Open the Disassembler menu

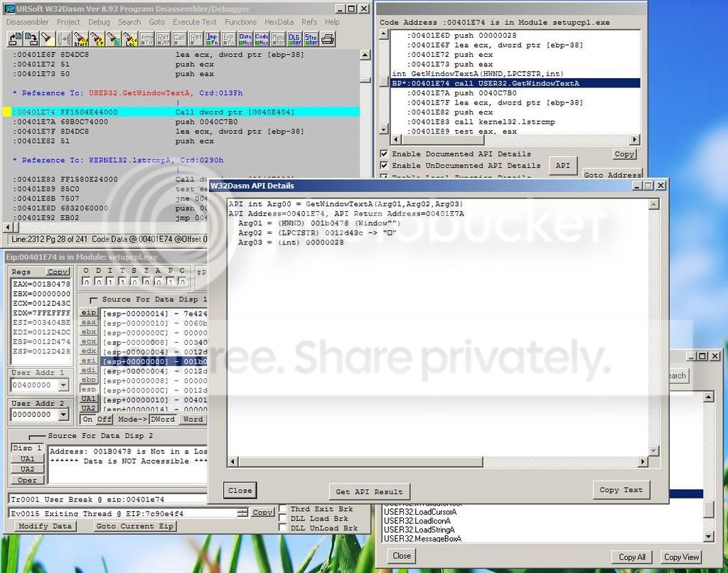28,22
